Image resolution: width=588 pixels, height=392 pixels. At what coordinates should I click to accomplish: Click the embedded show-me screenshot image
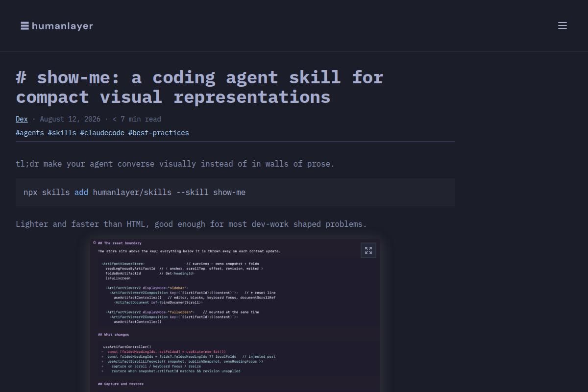(235, 315)
